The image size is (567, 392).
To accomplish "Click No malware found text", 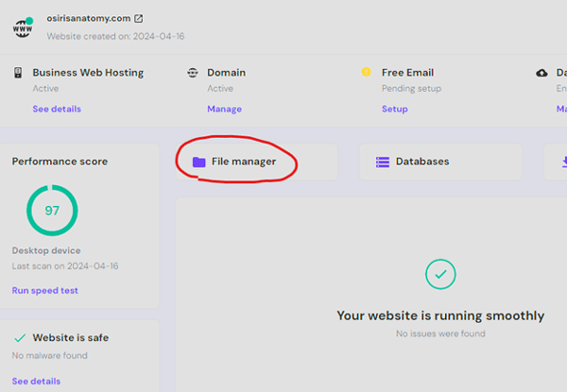I will point(49,355).
